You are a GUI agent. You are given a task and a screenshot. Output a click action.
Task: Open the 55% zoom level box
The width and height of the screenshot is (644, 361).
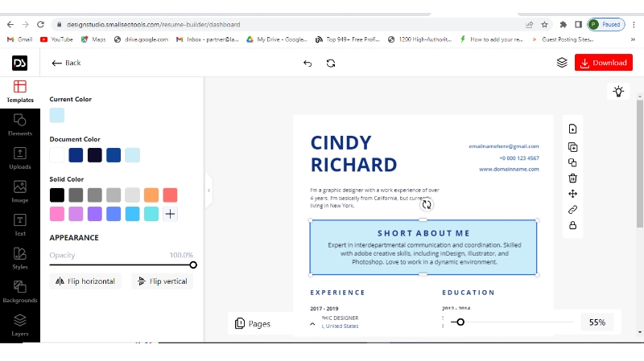(x=597, y=322)
